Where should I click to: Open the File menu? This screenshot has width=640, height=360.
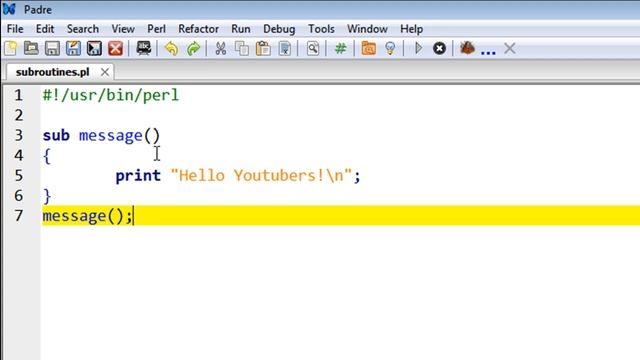tap(15, 29)
